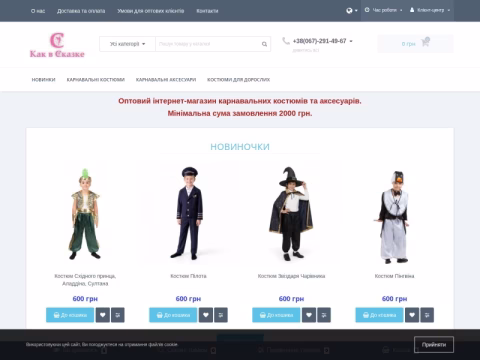Screen dimensions: 480x360
Task: Open the 'О нас' page
Action: [38, 11]
